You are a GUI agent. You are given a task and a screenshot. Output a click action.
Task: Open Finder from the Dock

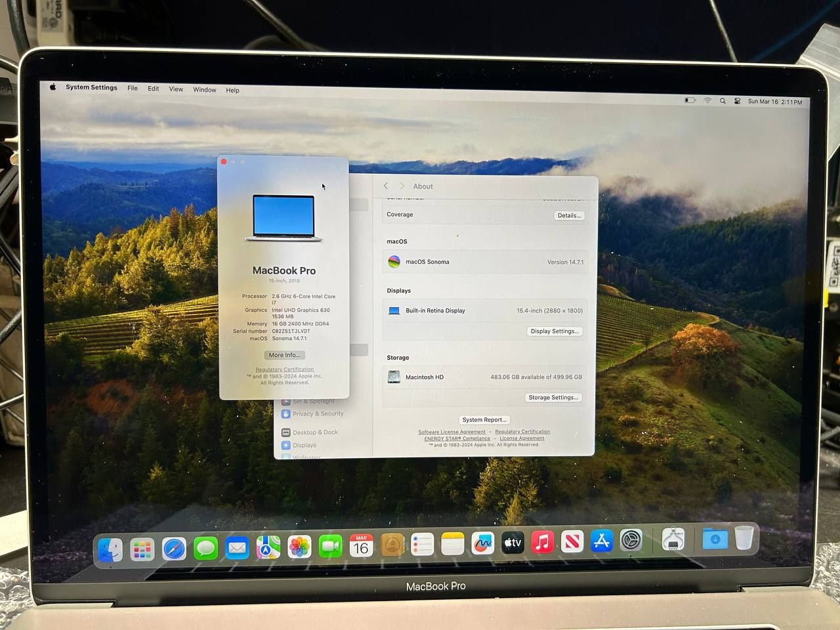click(110, 549)
